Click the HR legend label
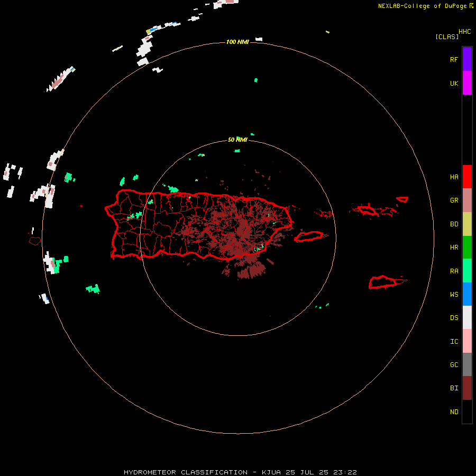Viewport: 476px width, 476px height. 454,248
